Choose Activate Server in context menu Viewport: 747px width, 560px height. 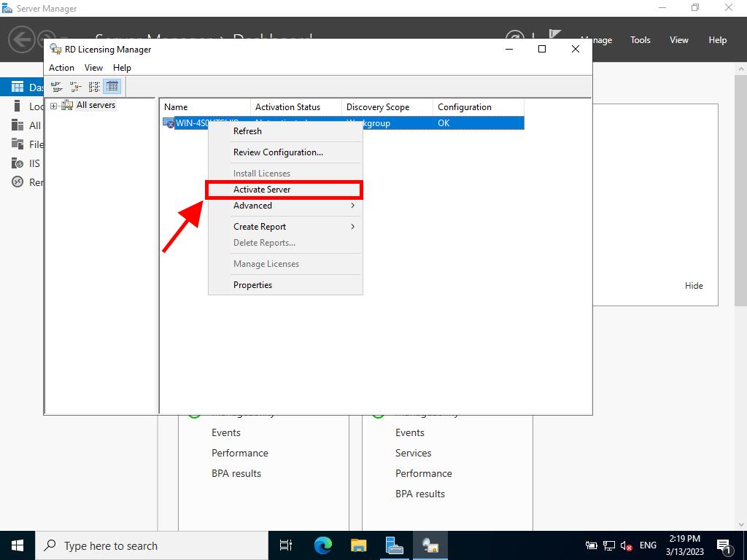click(285, 190)
